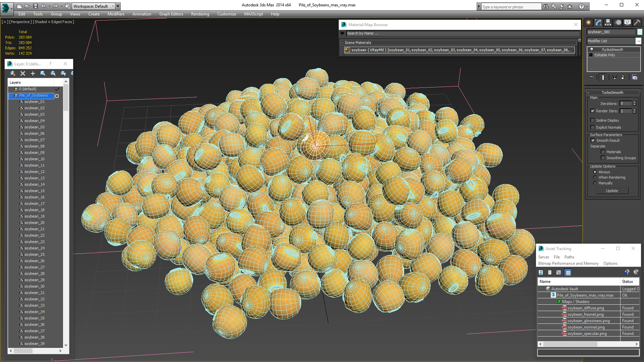Click Make Unique icon below modifier stack
The image size is (644, 362).
[615, 77]
